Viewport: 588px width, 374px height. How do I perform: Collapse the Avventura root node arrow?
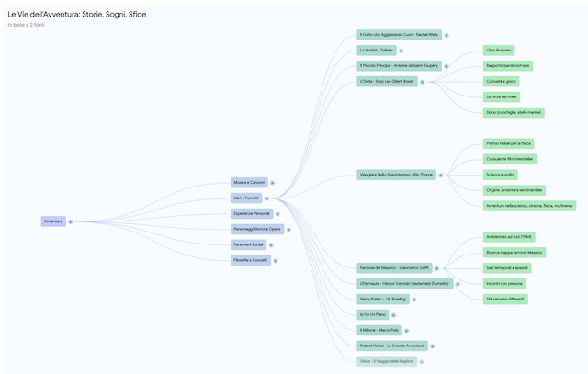pos(71,221)
